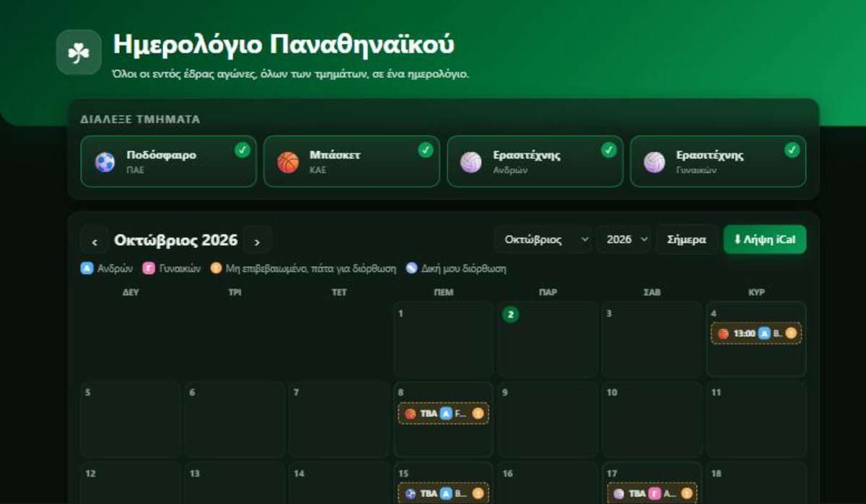The height and width of the screenshot is (504, 866).
Task: Click the ΚΥΡ weekday header
Action: [x=756, y=292]
